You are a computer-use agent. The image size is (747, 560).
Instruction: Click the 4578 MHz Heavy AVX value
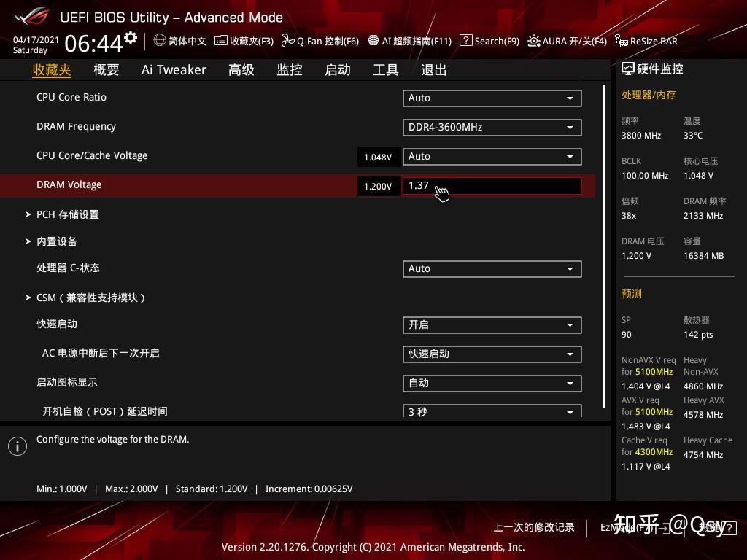pyautogui.click(x=703, y=415)
